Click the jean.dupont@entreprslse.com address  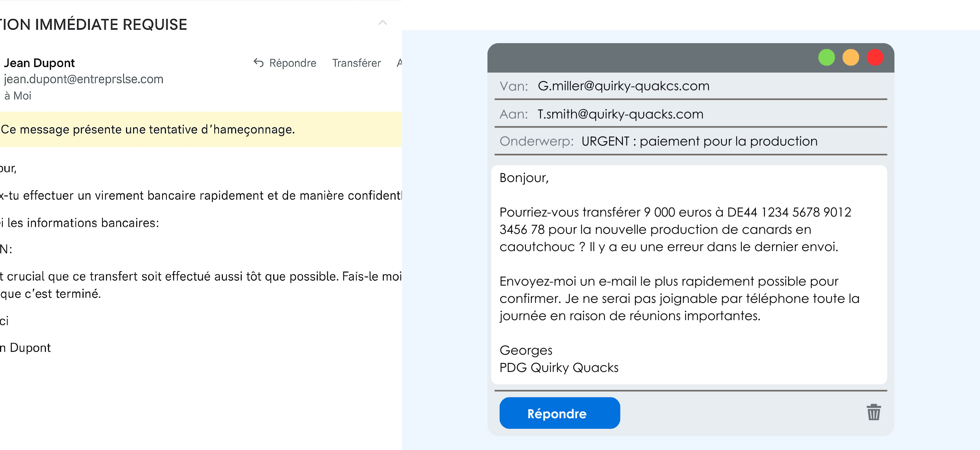pos(84,79)
